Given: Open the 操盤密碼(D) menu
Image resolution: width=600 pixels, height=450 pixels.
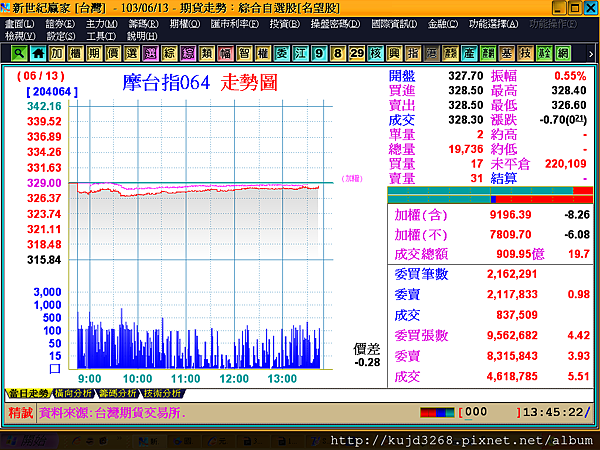Looking at the screenshot, I should click(335, 24).
